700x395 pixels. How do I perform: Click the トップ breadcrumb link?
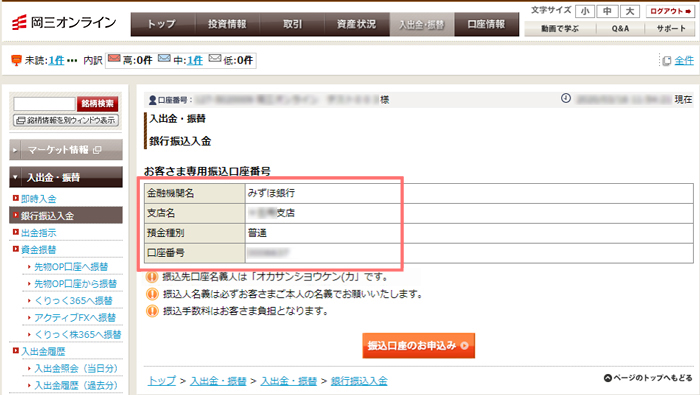point(162,381)
